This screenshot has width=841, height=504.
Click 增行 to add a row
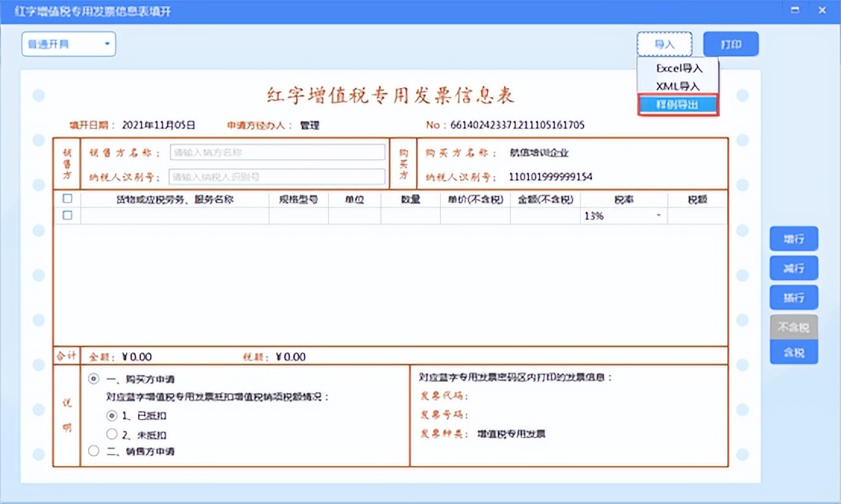tap(793, 238)
